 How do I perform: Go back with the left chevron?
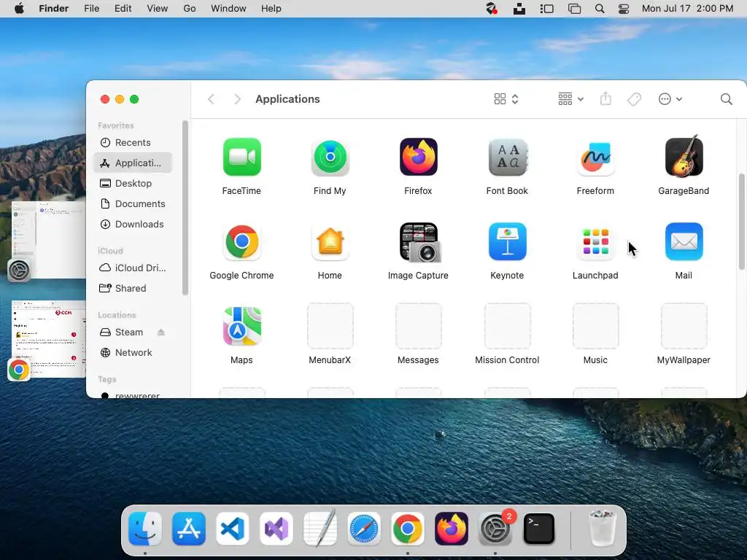[211, 99]
